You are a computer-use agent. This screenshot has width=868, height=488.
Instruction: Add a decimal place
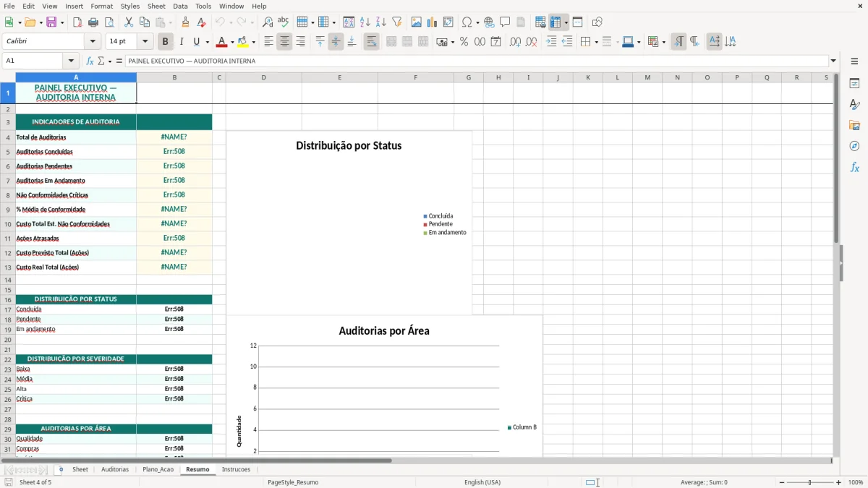(515, 42)
